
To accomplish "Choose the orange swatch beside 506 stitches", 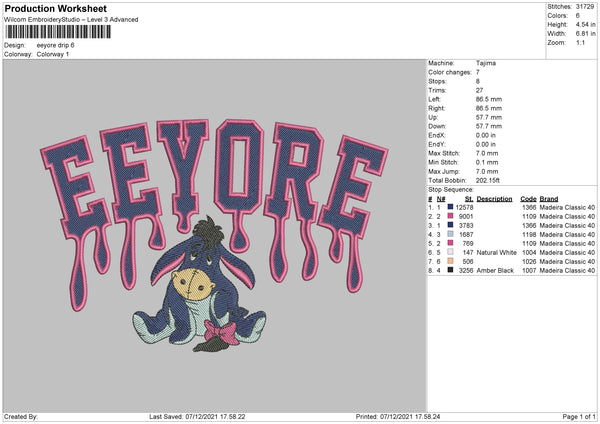I will [x=450, y=261].
